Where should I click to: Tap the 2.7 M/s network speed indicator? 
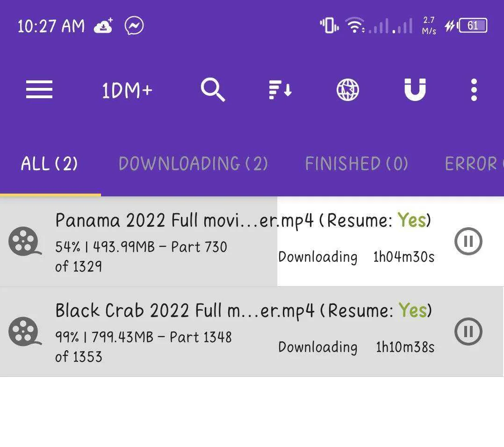click(429, 26)
